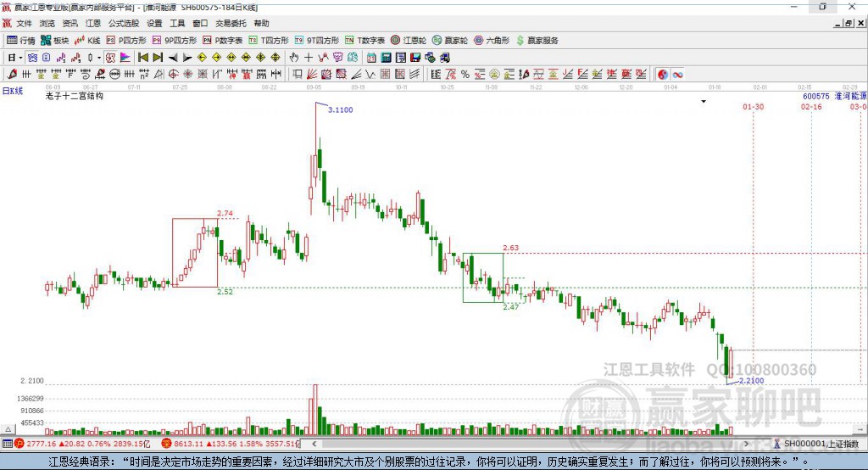Toggle the yin-yang icon
This screenshot has height=470, width=868.
[663, 75]
